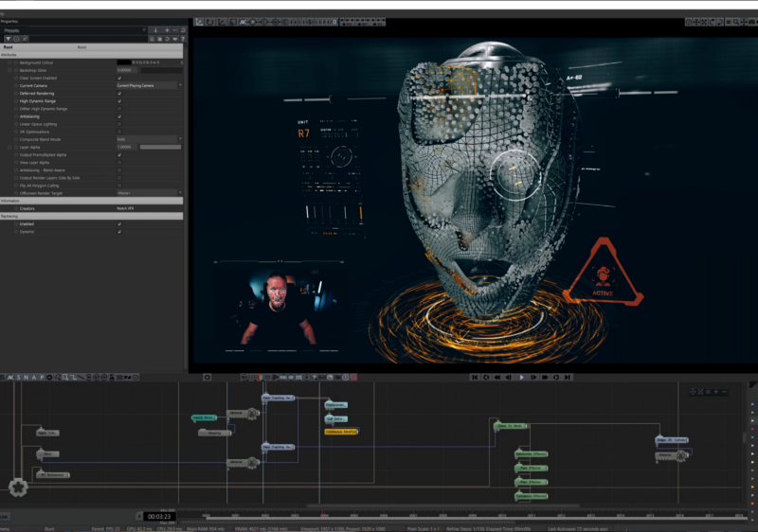Image resolution: width=758 pixels, height=532 pixels.
Task: Open the Current Camera dropdown
Action: pyautogui.click(x=148, y=85)
